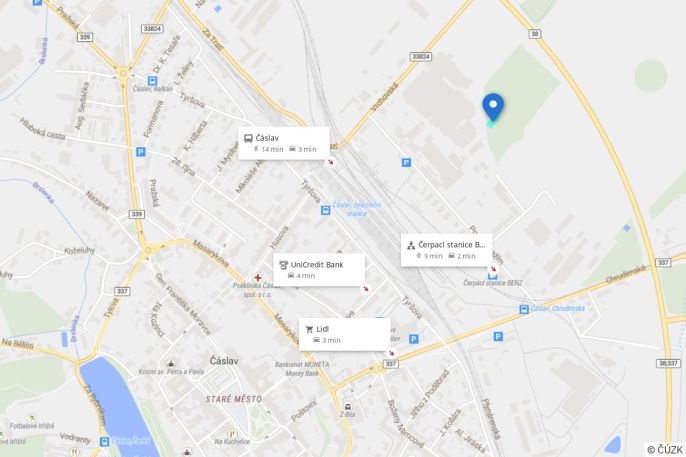Click the road 38 shield label
This screenshot has height=457, width=686.
535,34
